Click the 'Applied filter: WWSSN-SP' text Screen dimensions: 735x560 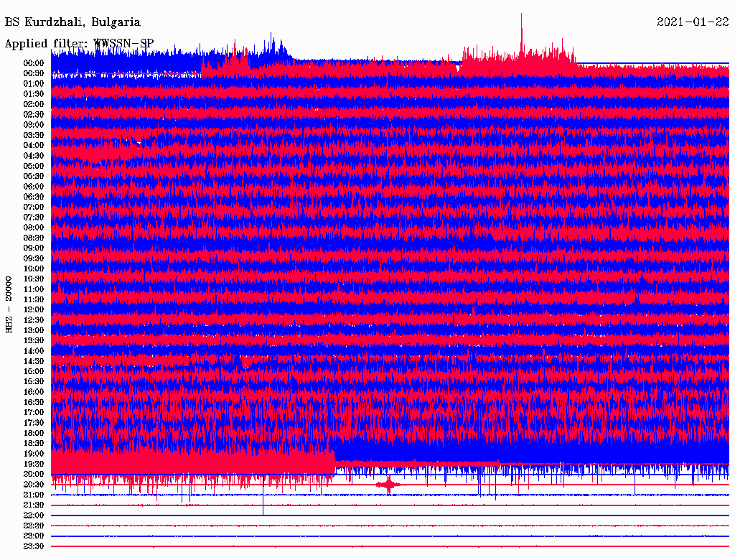79,44
